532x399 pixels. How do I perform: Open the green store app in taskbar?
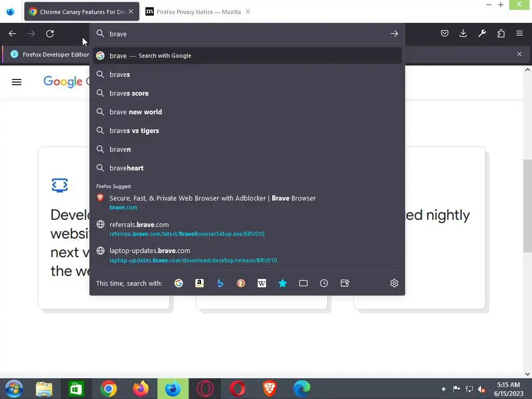pyautogui.click(x=76, y=389)
